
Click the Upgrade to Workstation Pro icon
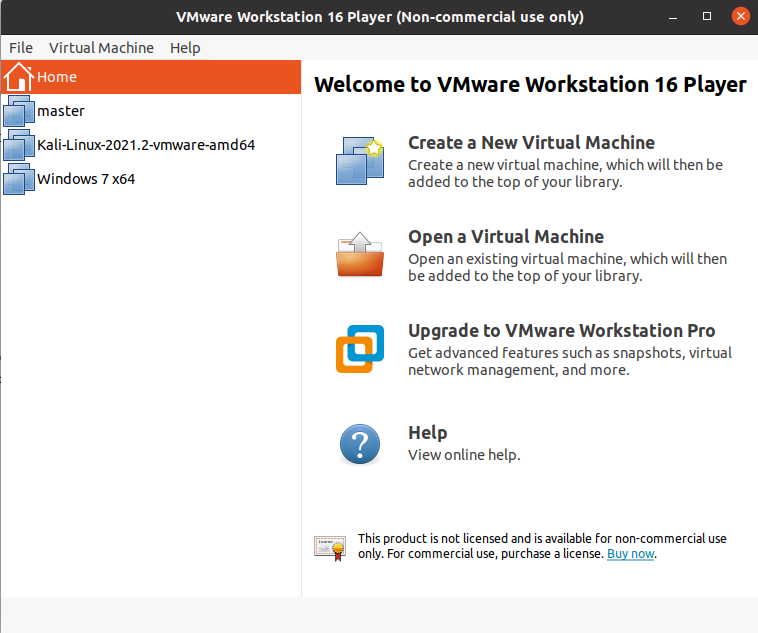(359, 348)
